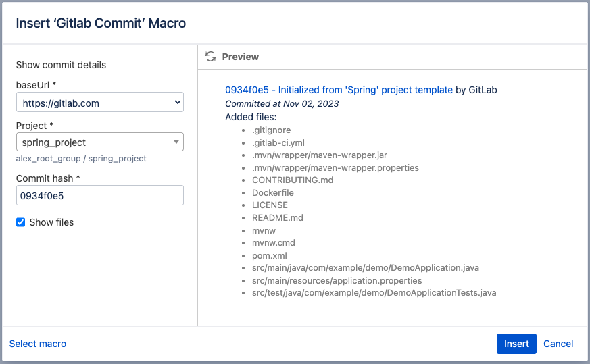Click the Dockerfile entry in the preview
590x364 pixels.
tap(273, 192)
